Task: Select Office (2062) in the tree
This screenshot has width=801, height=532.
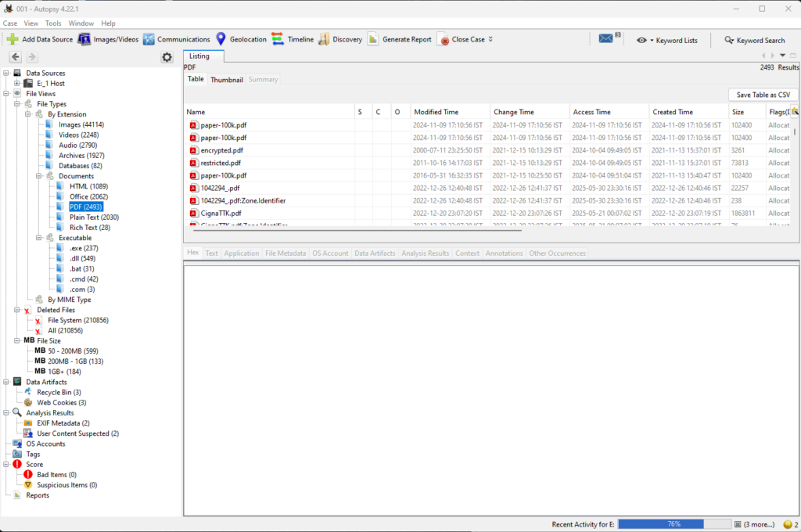Action: point(89,196)
